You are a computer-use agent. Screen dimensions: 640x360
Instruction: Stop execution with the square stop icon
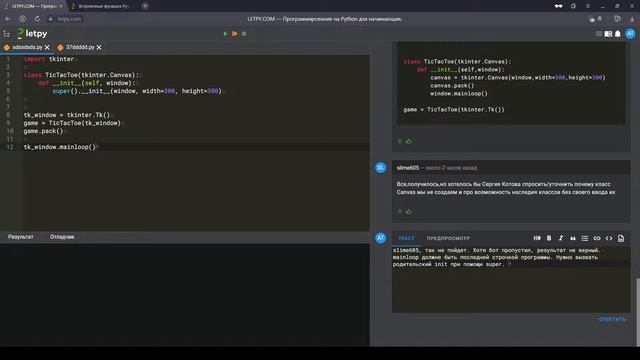coord(244,34)
